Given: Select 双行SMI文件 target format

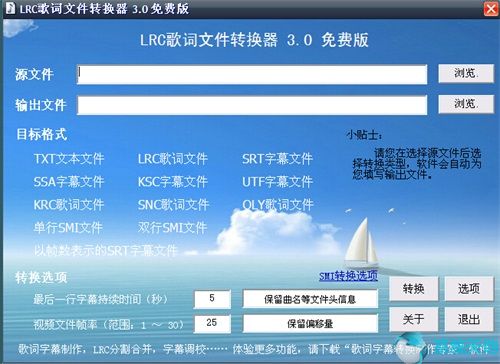Looking at the screenshot, I should click(x=172, y=228).
